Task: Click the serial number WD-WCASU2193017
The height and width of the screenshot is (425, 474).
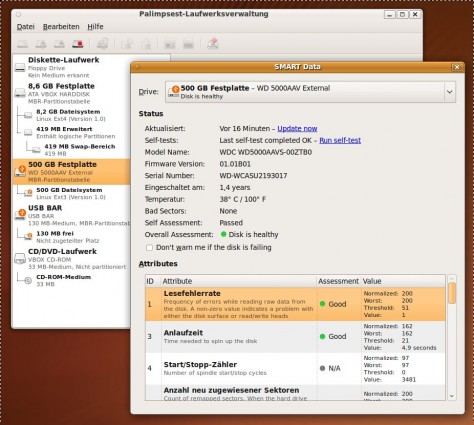Action: [253, 176]
